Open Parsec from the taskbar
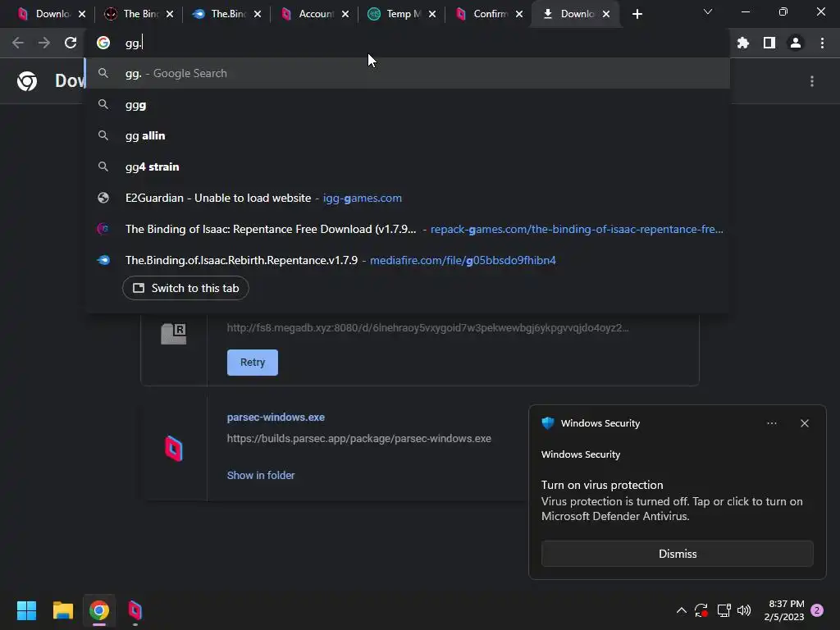The image size is (840, 630). coord(135,610)
